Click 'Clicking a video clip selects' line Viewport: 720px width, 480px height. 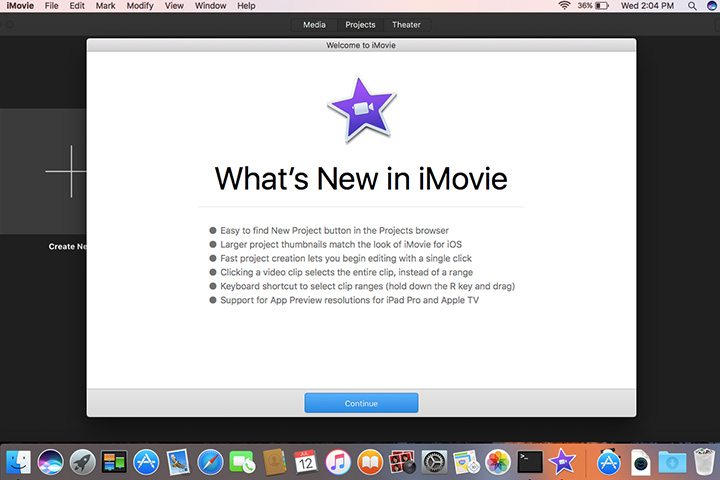pyautogui.click(x=346, y=272)
